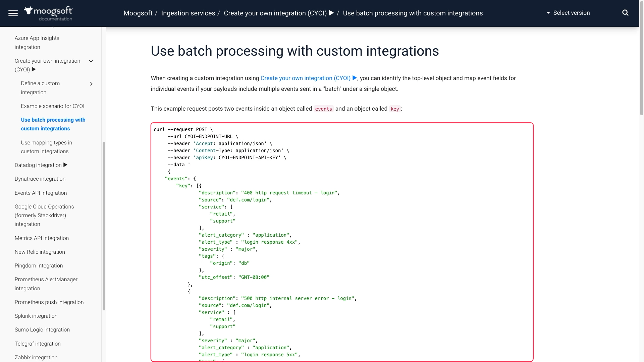
Task: Open the Select version dropdown
Action: [x=568, y=13]
